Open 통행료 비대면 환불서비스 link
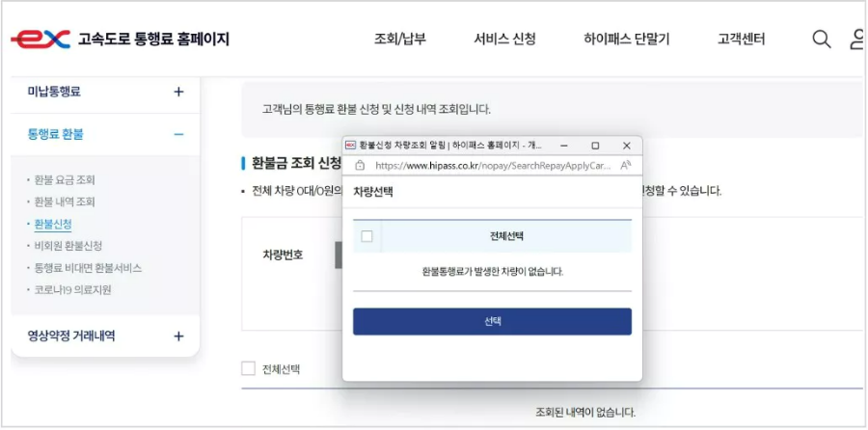This screenshot has height=430, width=868. [88, 268]
